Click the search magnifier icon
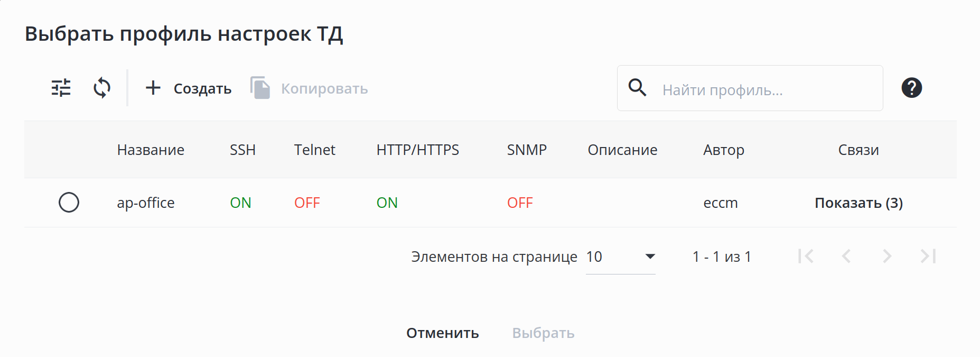 tap(638, 88)
